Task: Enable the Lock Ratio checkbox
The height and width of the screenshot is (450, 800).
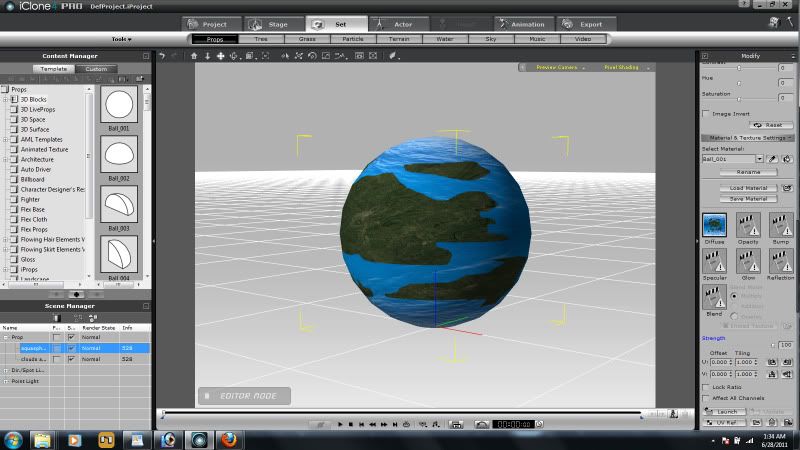Action: pyautogui.click(x=706, y=386)
